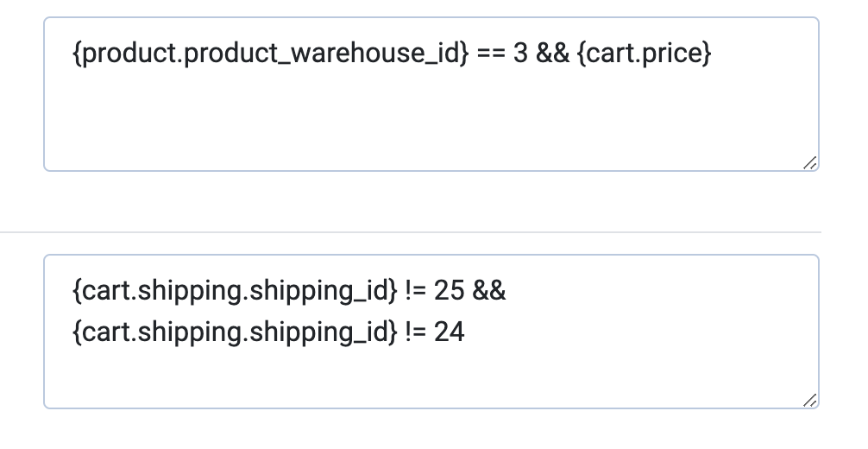Place cursor on first-line {cart.shipping.shipping_id} token
868x449 pixels.
click(235, 291)
